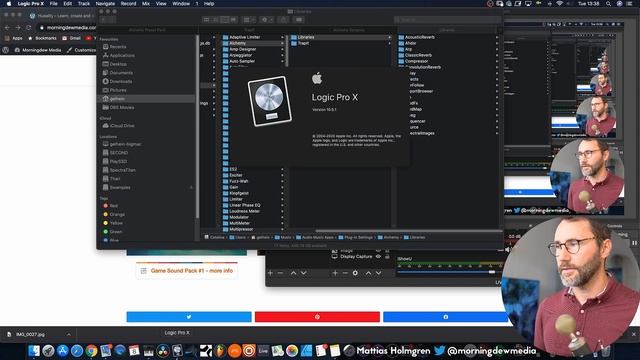Viewport: 640px width, 360px height.
Task: Open the Navigate menu
Action: coord(105,4)
